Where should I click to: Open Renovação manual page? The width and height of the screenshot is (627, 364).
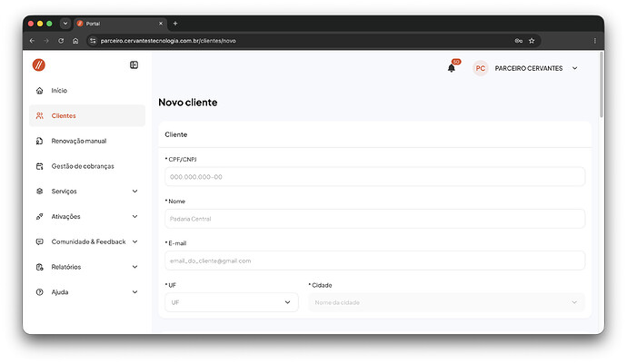[x=87, y=141]
